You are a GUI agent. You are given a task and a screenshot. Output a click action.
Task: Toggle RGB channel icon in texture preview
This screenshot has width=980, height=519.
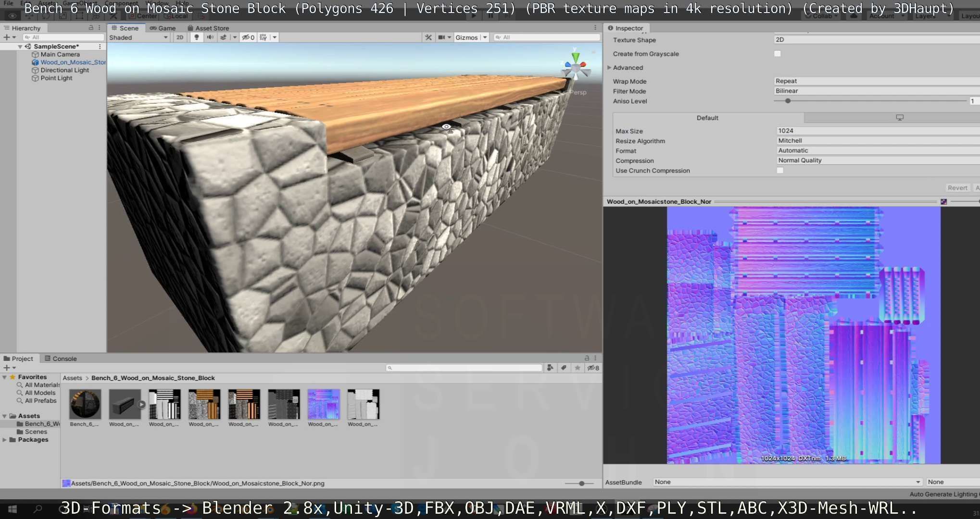click(x=944, y=202)
